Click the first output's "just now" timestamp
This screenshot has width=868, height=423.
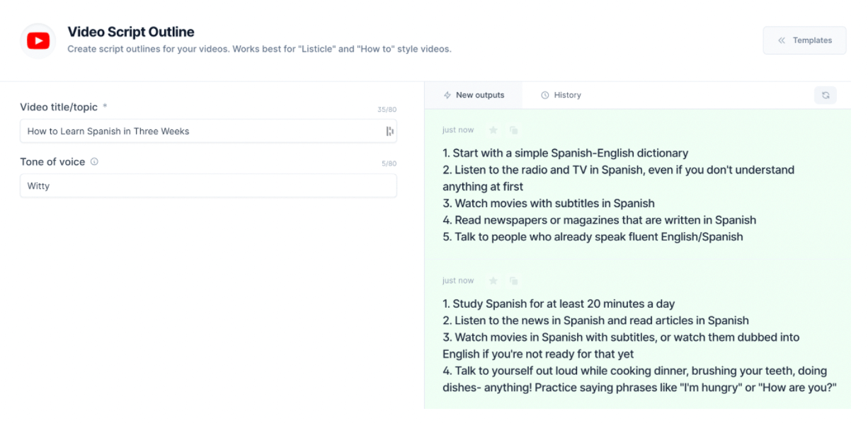[x=458, y=130]
